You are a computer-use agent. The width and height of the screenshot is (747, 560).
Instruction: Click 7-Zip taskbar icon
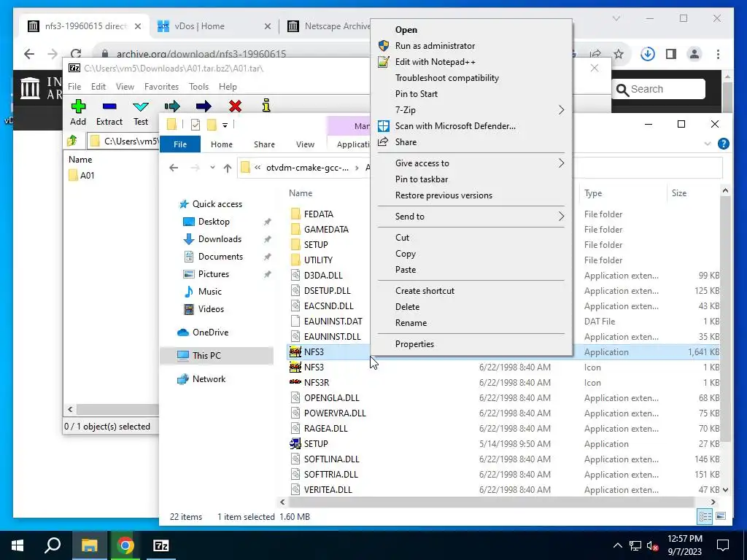point(161,545)
